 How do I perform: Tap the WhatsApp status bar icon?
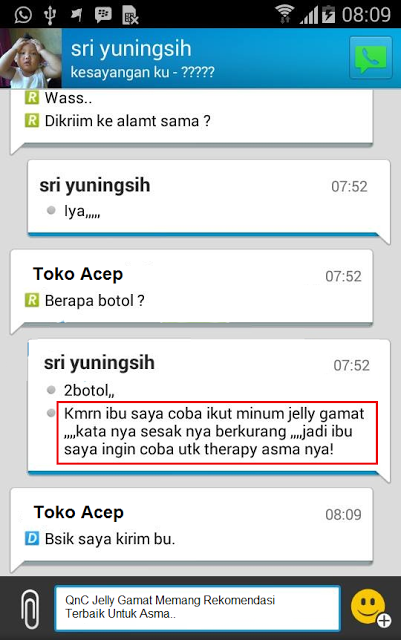point(23,15)
